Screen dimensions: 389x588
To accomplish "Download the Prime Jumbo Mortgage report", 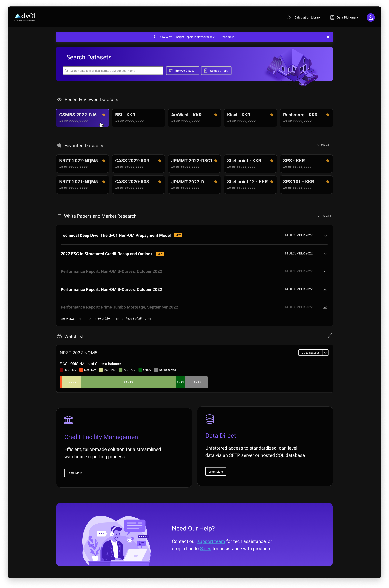I will click(x=325, y=307).
